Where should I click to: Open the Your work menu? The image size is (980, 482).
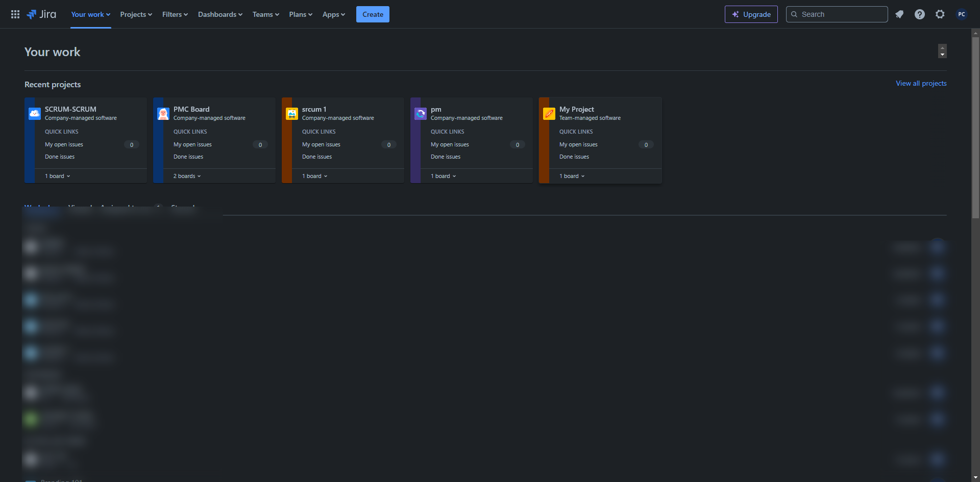click(x=91, y=14)
